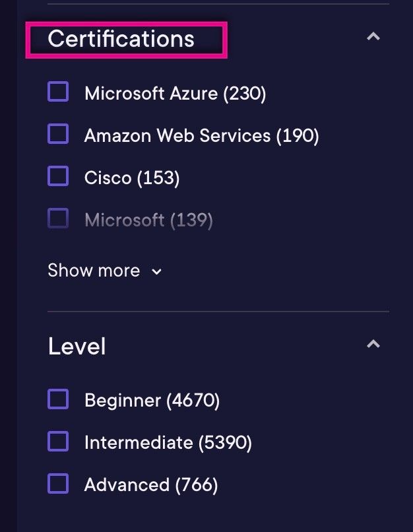Screen dimensions: 413x532
Task: Expand hidden certifications via Show more chevron
Action: click(x=156, y=271)
